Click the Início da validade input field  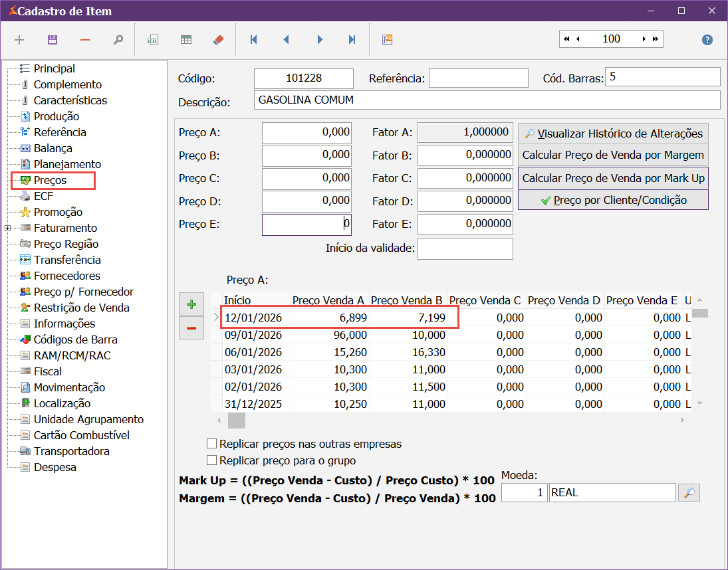pos(465,248)
